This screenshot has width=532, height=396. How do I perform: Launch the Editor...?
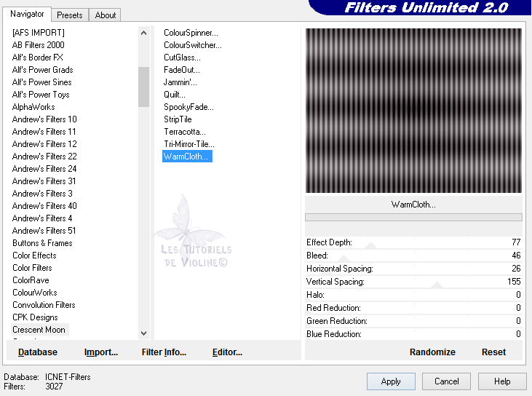coord(227,352)
